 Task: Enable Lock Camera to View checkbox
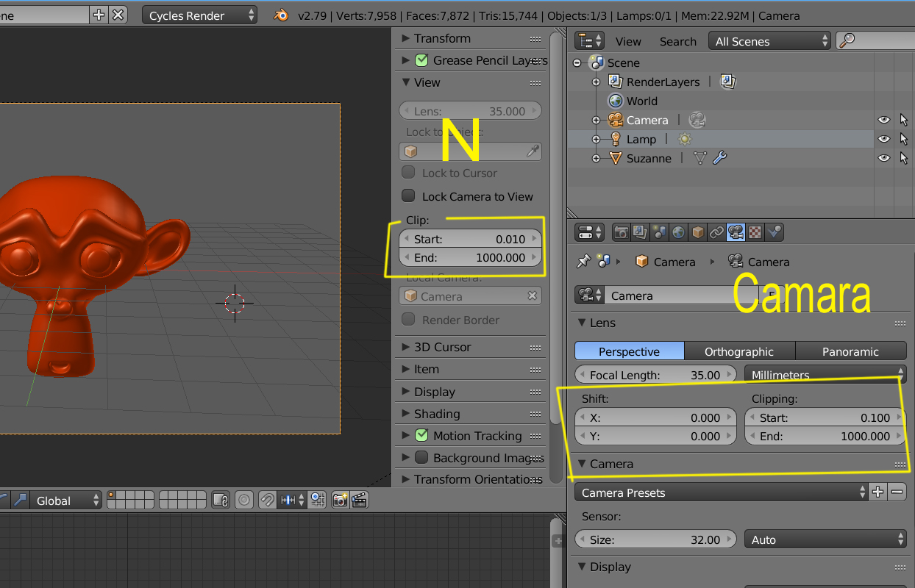(408, 196)
